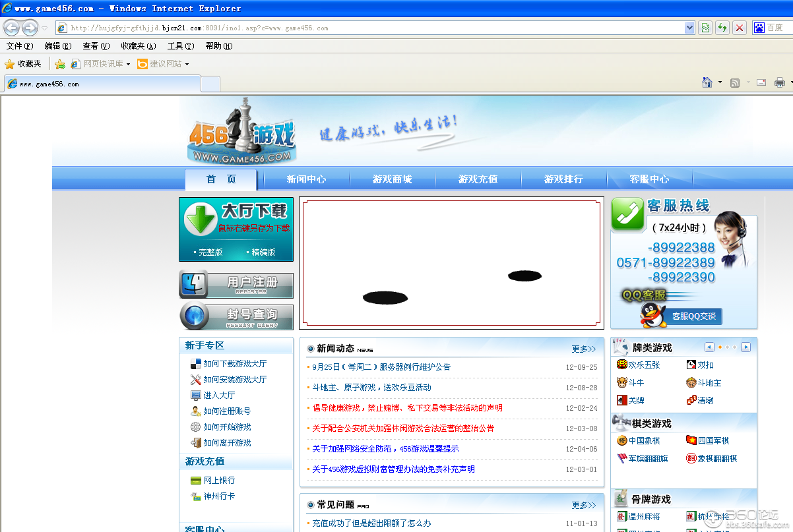This screenshot has width=793, height=532.
Task: Click the 用户注册 registration icon
Action: (193, 285)
